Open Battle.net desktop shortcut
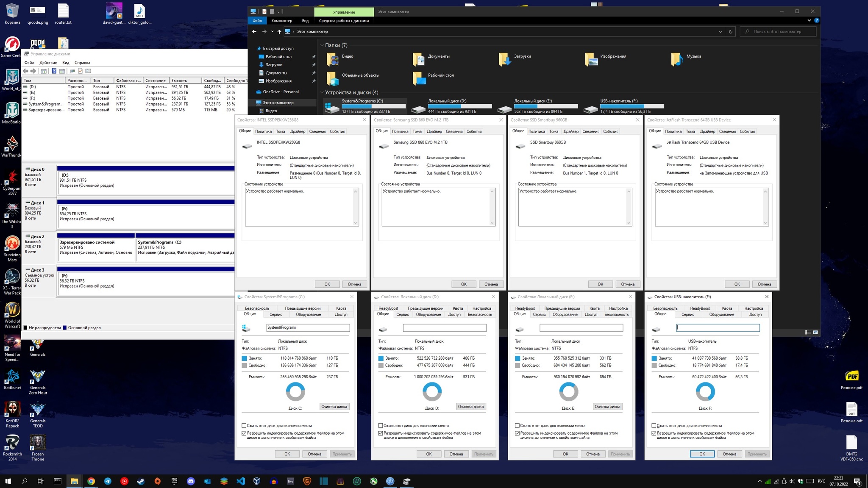Viewport: 868px width, 488px height. [x=12, y=379]
